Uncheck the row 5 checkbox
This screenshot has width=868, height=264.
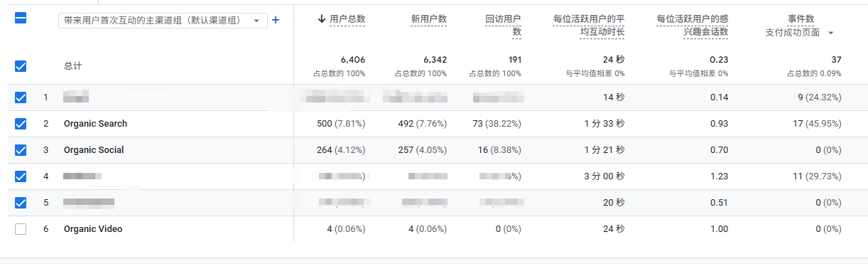coord(21,203)
